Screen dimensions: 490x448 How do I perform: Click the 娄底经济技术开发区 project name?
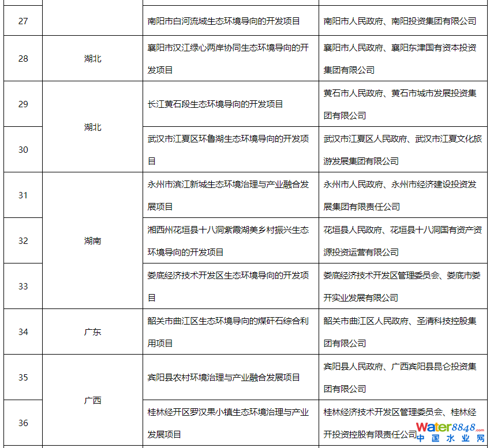[229, 286]
